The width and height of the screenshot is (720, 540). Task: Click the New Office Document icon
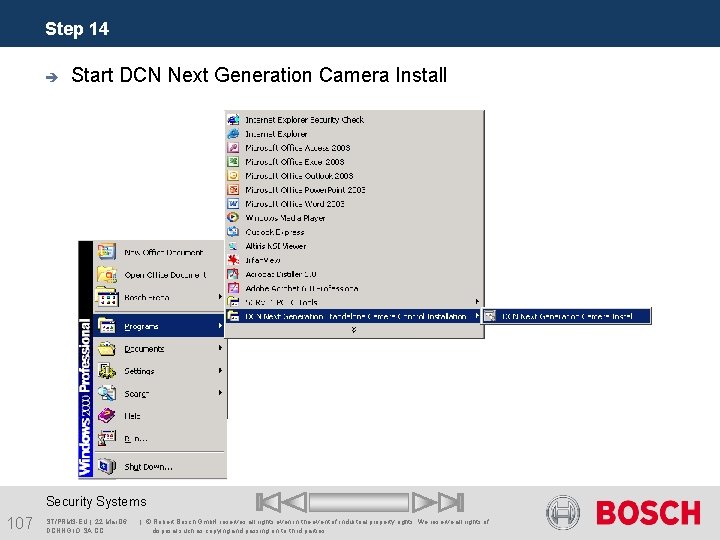[x=107, y=252]
